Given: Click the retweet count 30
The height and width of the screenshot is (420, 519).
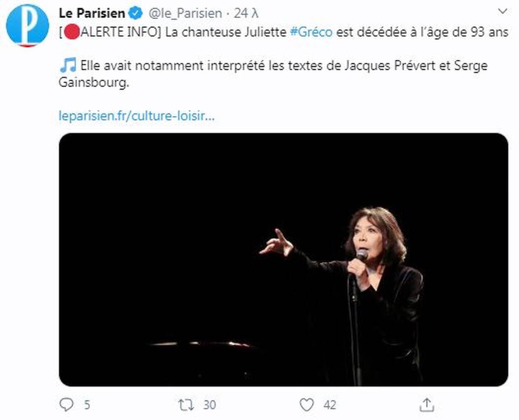Looking at the screenshot, I should [209, 405].
